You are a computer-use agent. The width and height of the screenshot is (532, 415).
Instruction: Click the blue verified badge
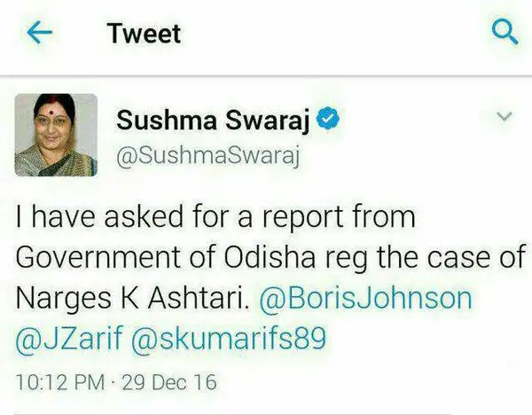(x=328, y=118)
